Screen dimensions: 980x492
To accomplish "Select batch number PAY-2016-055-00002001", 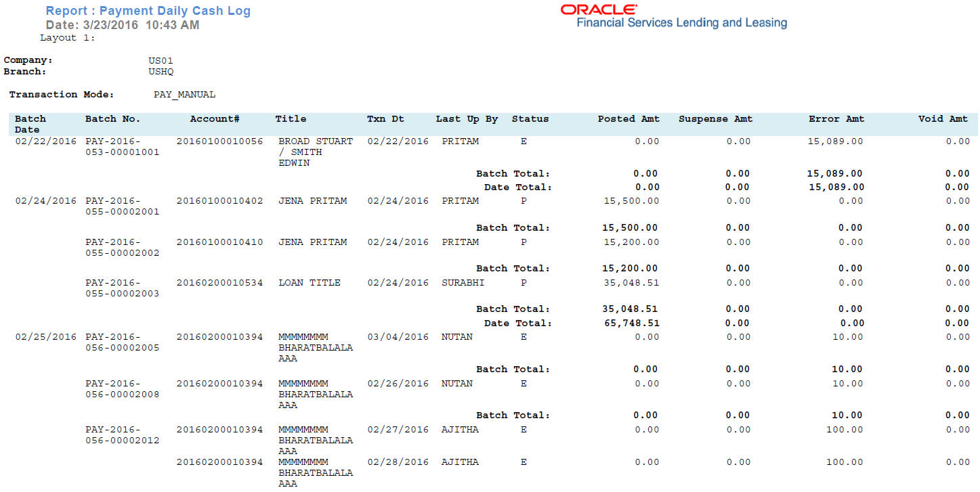I will [123, 206].
